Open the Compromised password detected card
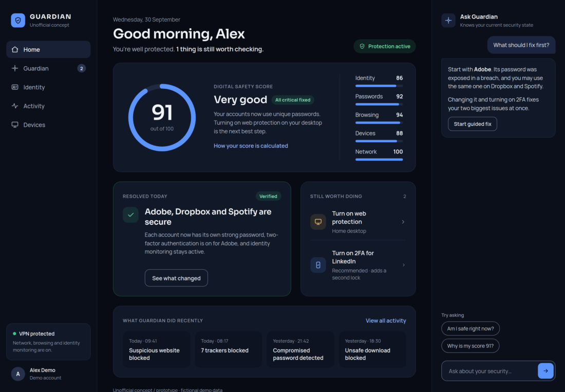 click(300, 349)
